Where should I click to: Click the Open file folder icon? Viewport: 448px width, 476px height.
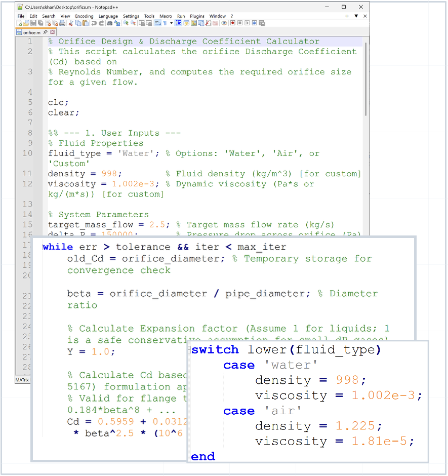coord(26,23)
